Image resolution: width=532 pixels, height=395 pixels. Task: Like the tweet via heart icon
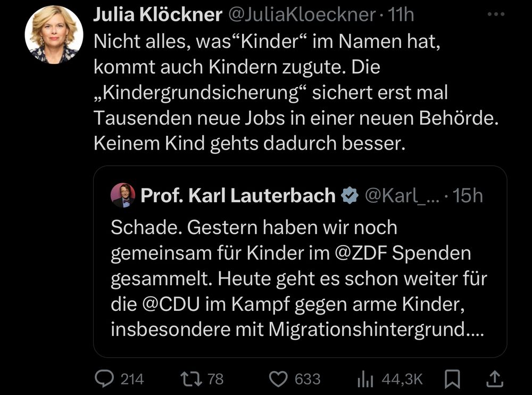coord(278,379)
